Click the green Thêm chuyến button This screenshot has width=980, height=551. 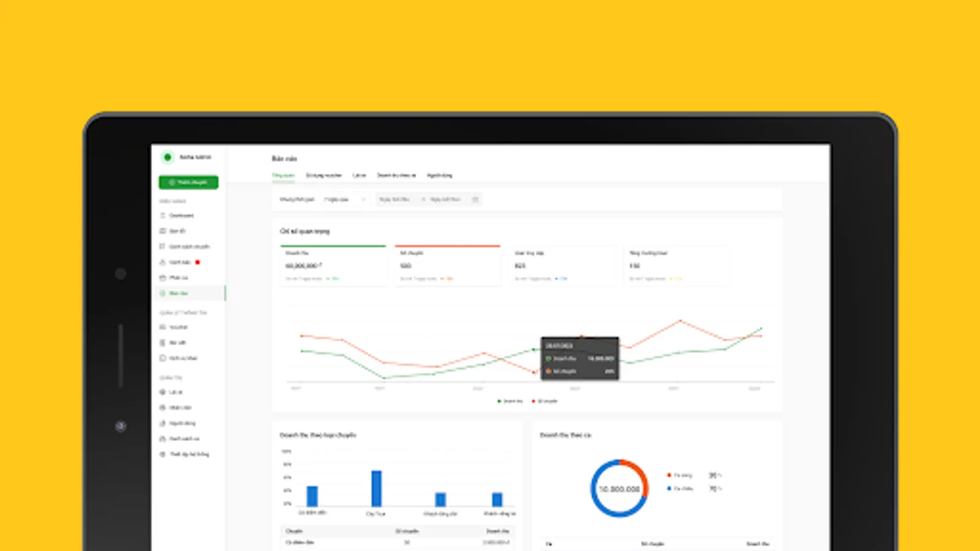[189, 182]
